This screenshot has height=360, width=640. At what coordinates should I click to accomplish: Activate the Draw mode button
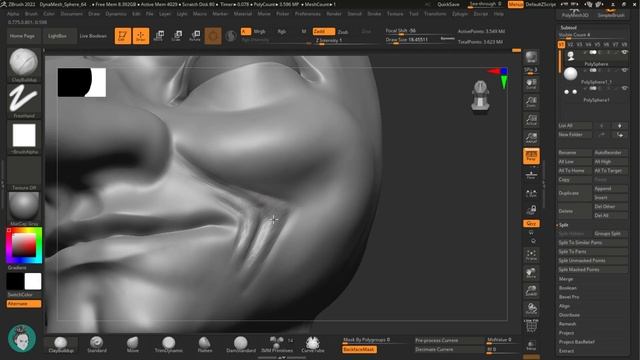(x=141, y=36)
